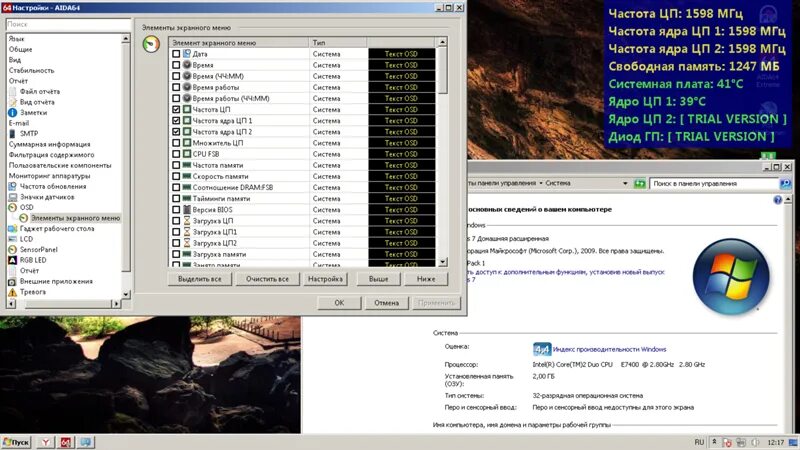The height and width of the screenshot is (450, 800).
Task: Click the Ниже button
Action: point(426,279)
